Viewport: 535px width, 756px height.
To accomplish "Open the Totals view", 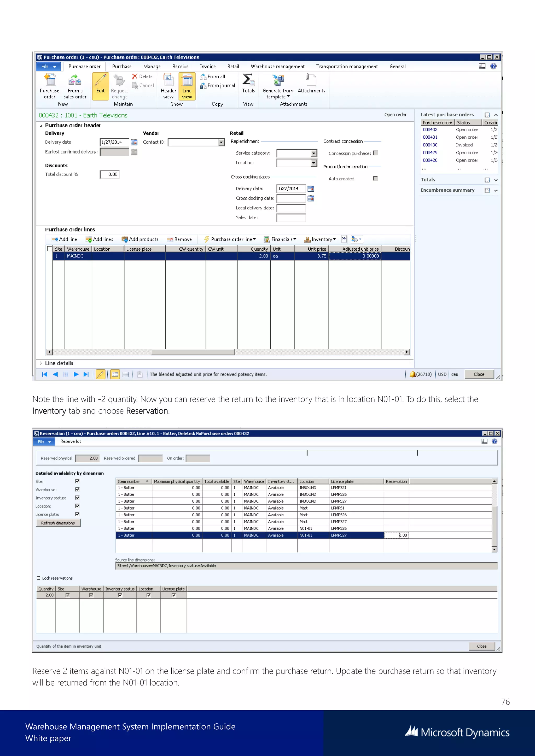I will coord(248,84).
